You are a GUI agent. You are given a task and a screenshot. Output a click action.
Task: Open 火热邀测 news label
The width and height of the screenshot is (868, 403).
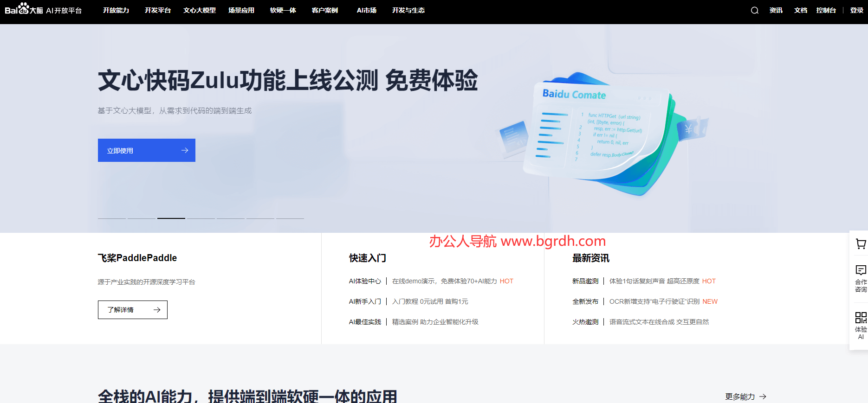[x=585, y=322]
